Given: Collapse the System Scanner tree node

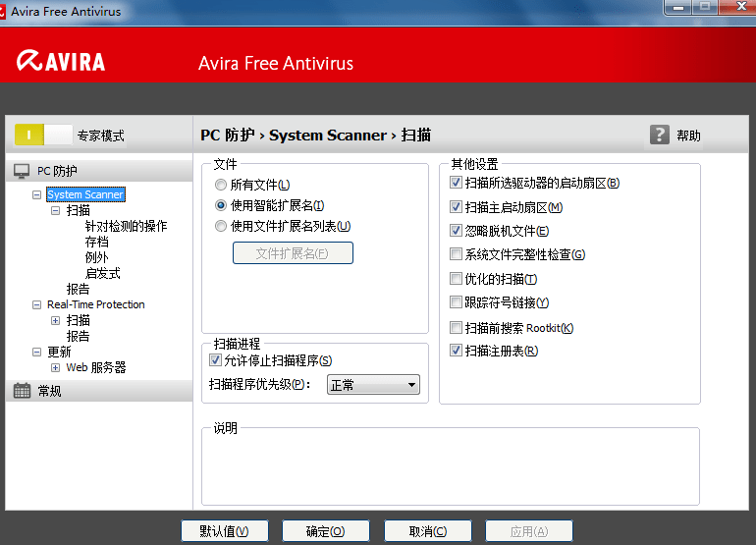Looking at the screenshot, I should click(36, 194).
